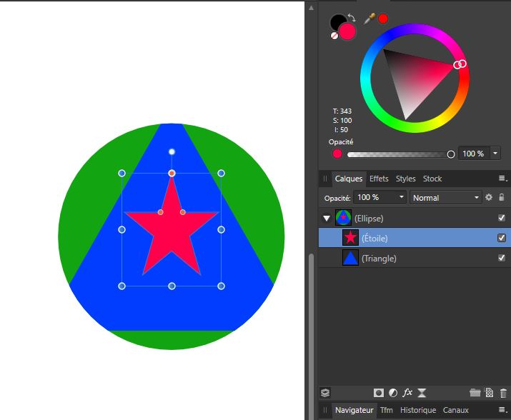Apply the picked red color swatch
This screenshot has width=511, height=420.
383,19
